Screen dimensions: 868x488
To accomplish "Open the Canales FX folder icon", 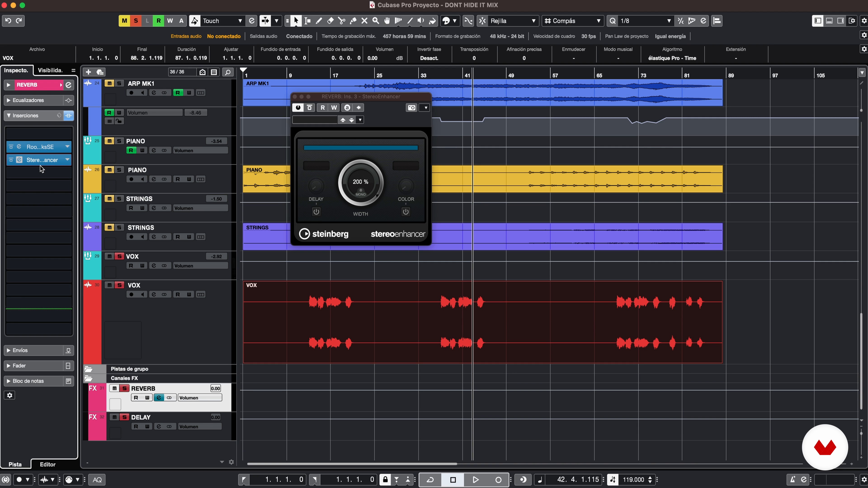I will pyautogui.click(x=88, y=378).
